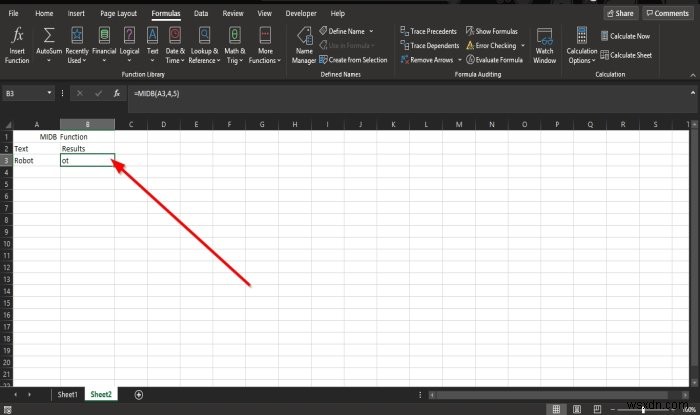Expand the formula bar
Image resolution: width=700 pixels, height=415 pixels.
pyautogui.click(x=693, y=93)
